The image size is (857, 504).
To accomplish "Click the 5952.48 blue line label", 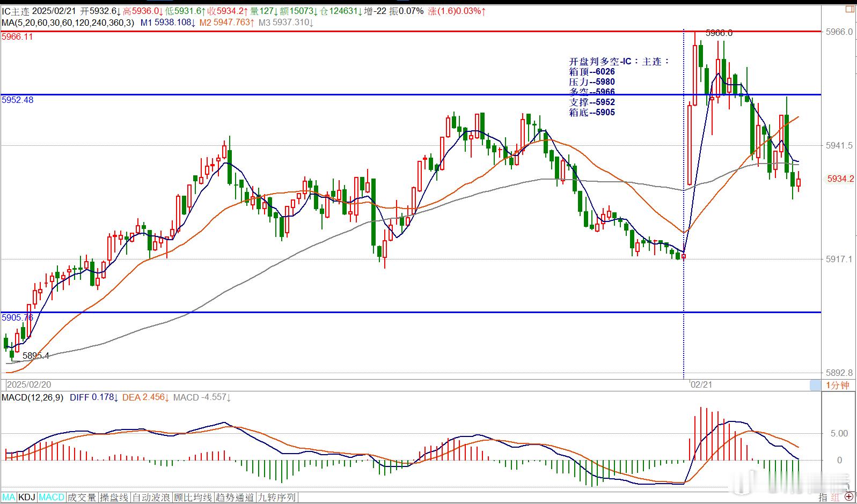I will (x=17, y=100).
